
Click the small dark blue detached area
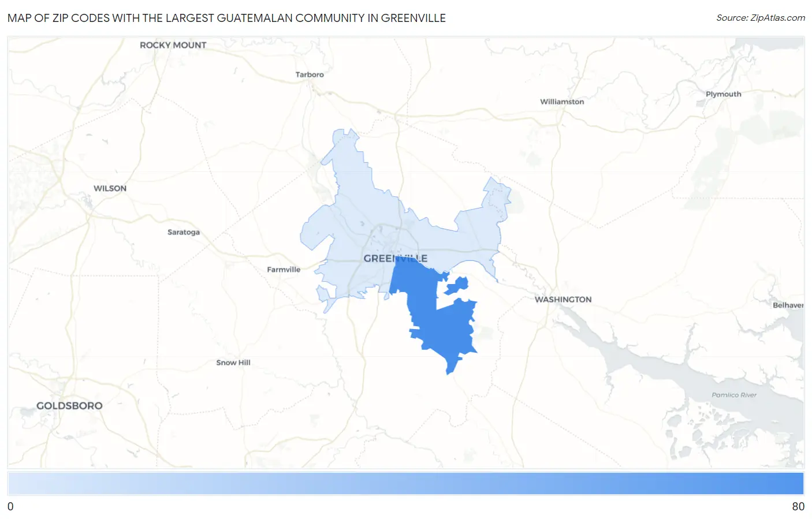[457, 286]
